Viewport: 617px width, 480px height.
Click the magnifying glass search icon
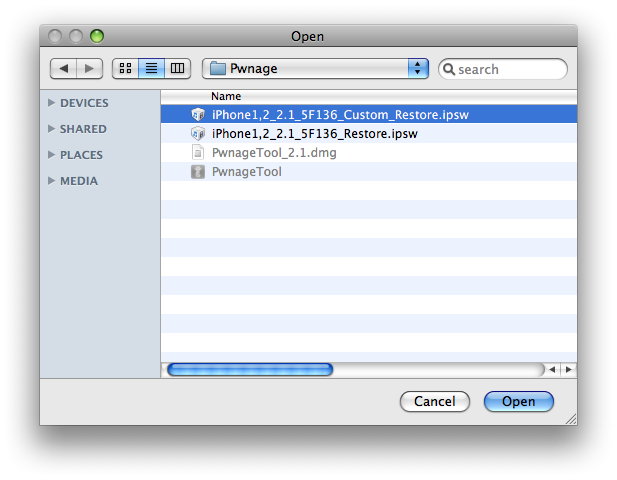click(449, 69)
